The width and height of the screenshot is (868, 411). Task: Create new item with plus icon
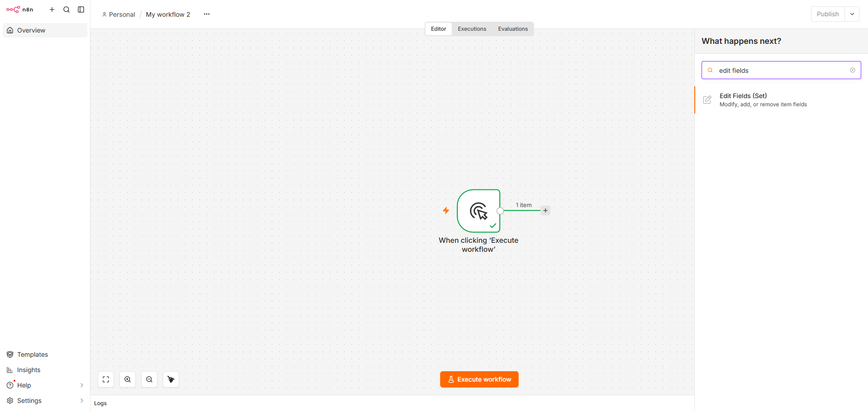click(52, 9)
